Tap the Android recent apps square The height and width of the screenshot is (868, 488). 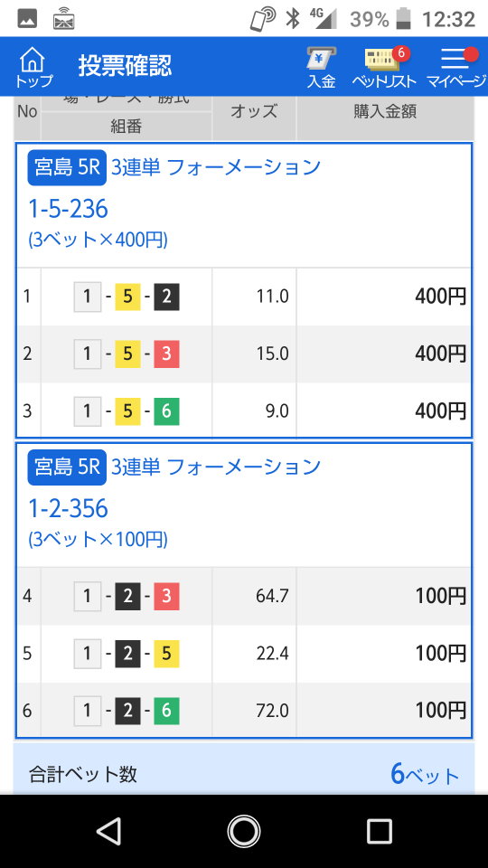point(379,831)
